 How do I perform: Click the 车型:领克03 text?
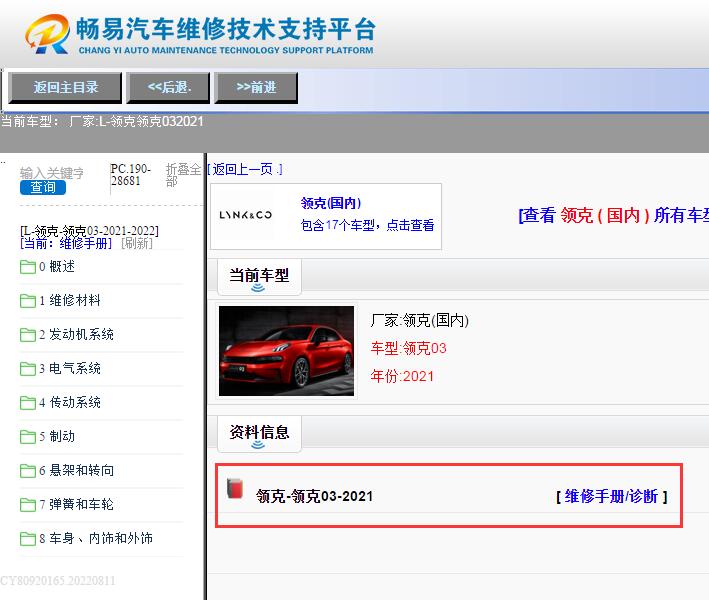(408, 348)
